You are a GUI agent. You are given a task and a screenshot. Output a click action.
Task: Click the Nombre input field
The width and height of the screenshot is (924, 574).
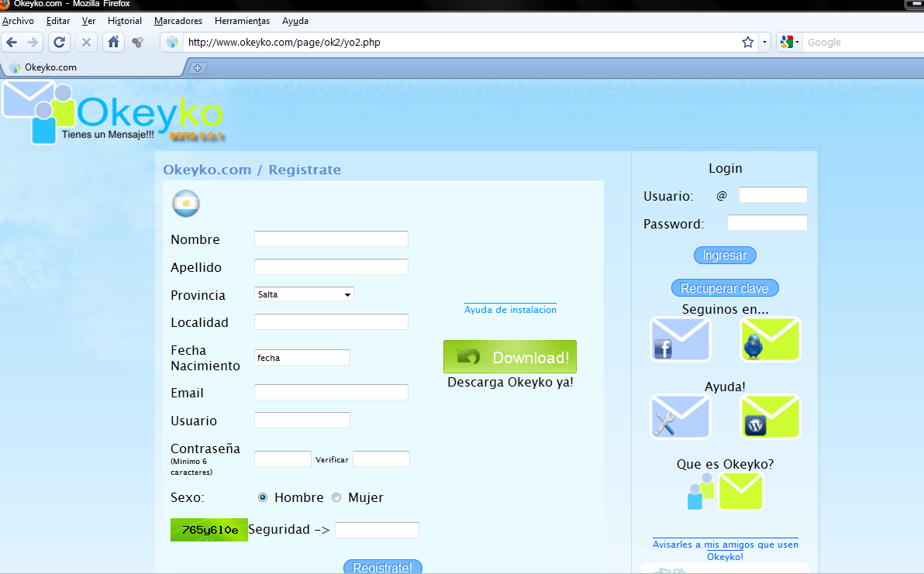[x=331, y=239]
